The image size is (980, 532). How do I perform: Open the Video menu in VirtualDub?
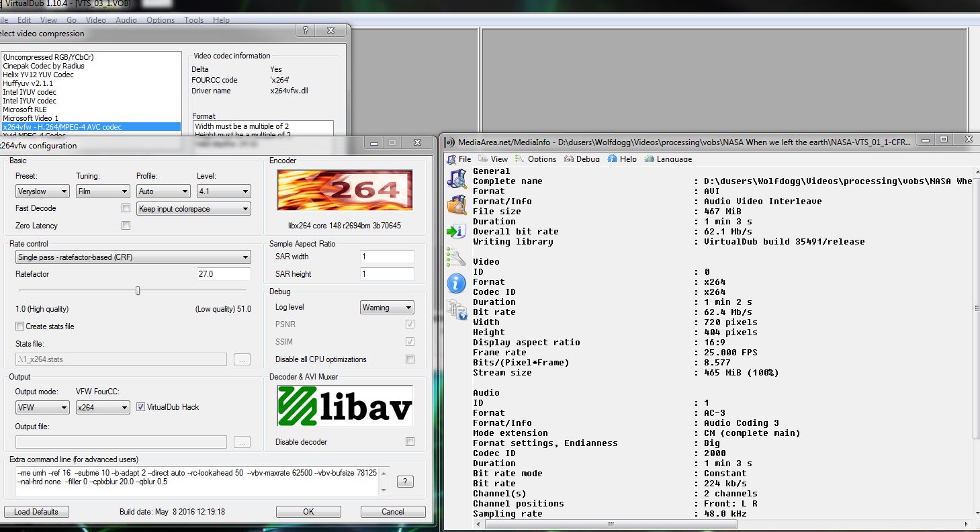[95, 20]
